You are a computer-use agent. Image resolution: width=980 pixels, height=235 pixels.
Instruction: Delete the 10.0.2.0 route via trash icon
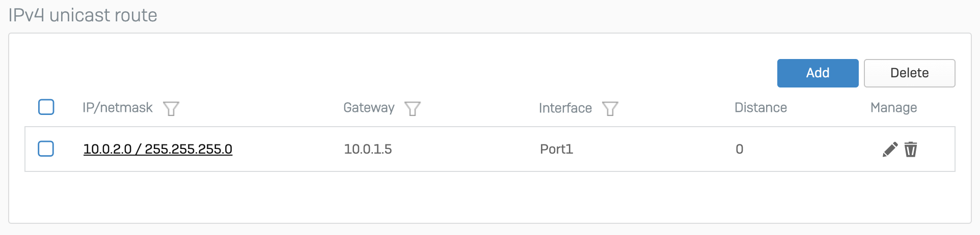pos(911,150)
